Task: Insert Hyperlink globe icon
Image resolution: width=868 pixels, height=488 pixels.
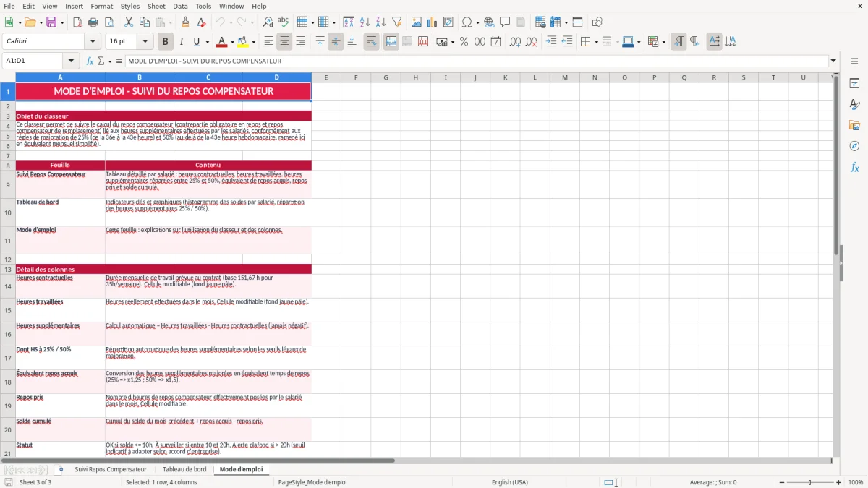Action: tap(489, 22)
